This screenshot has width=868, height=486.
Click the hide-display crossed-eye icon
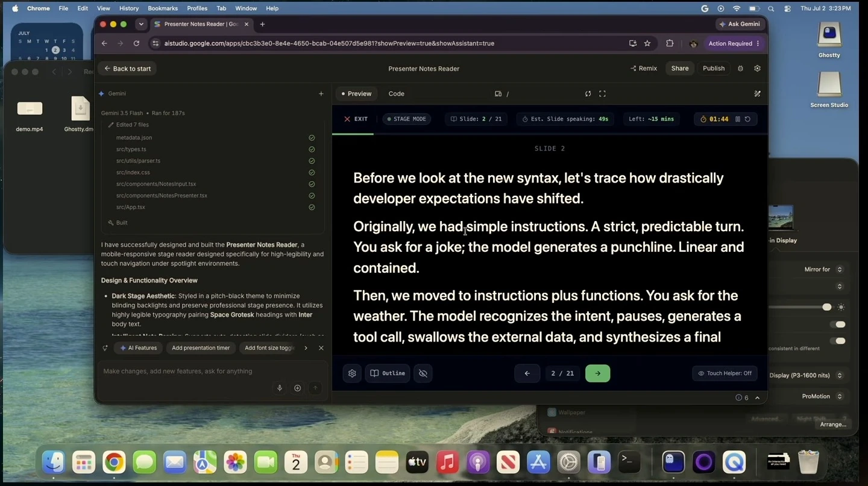[x=423, y=373]
